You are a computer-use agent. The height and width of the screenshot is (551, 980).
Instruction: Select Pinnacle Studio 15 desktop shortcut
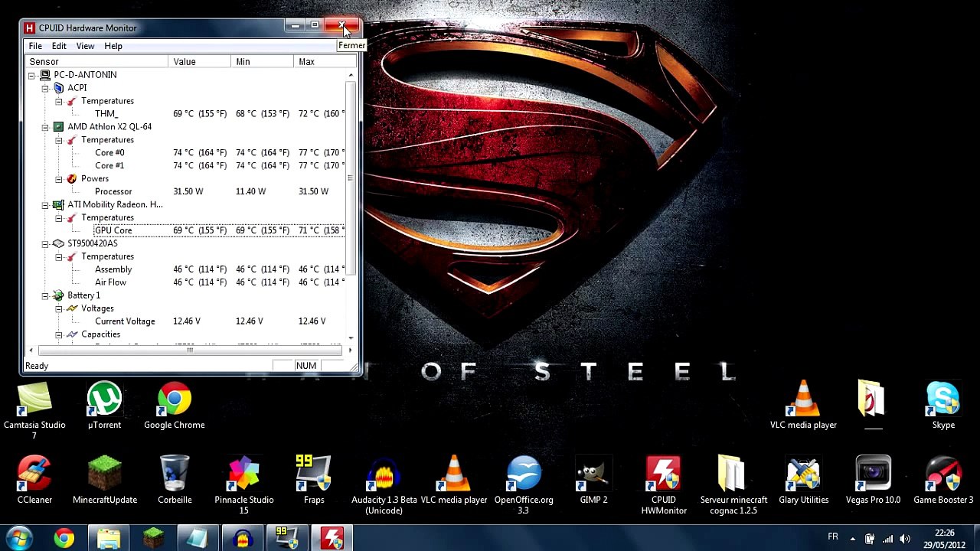coord(244,485)
